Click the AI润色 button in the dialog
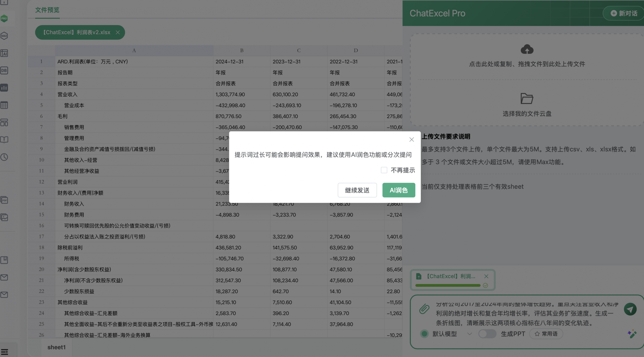644x357 pixels. pos(399,190)
